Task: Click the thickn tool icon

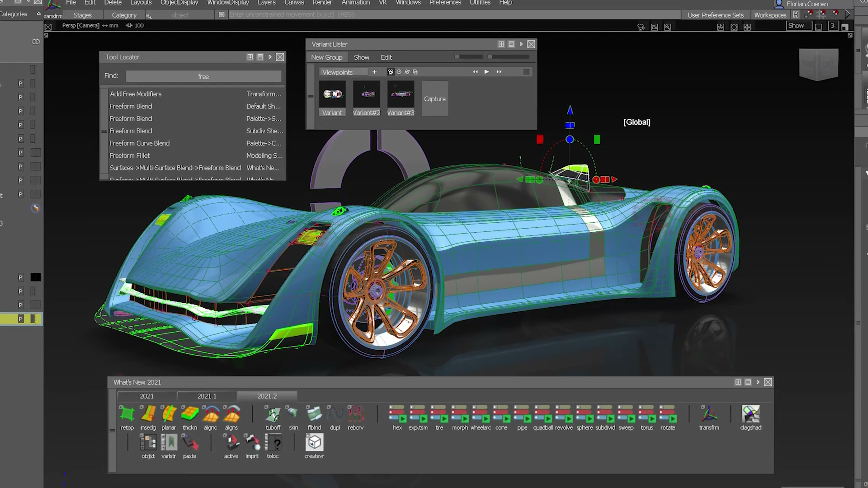Action: click(x=189, y=414)
